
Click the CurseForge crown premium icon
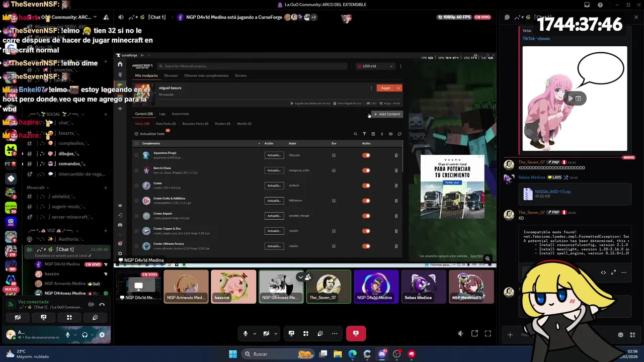[x=120, y=205]
